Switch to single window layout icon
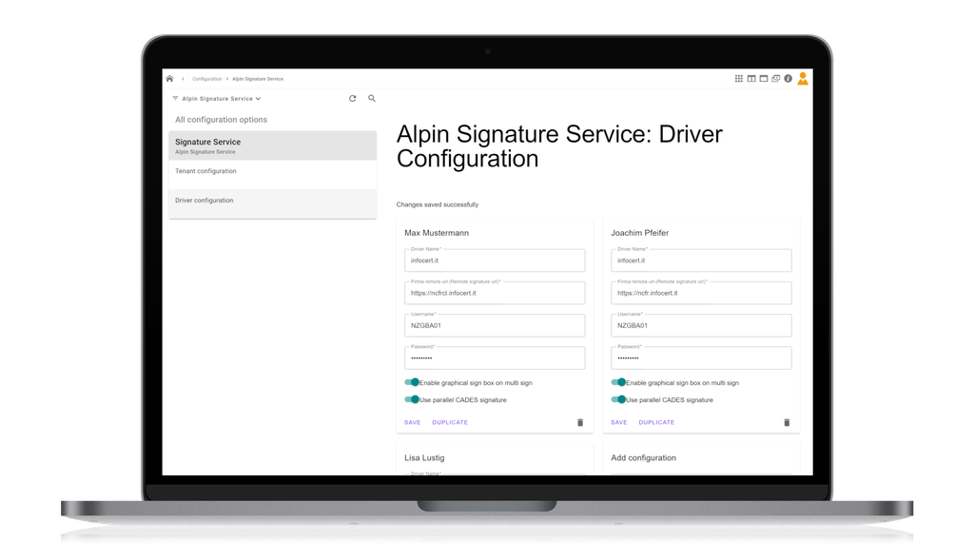974x560 pixels. [764, 79]
